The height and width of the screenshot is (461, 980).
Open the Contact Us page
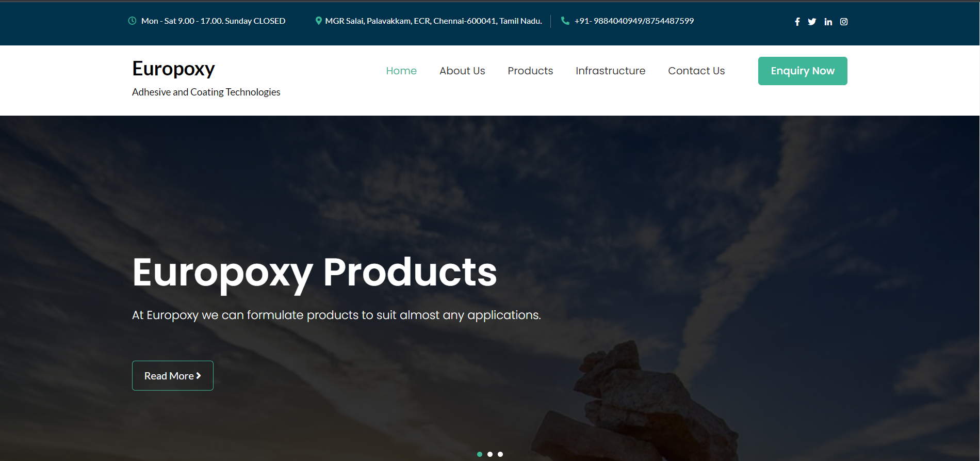696,71
